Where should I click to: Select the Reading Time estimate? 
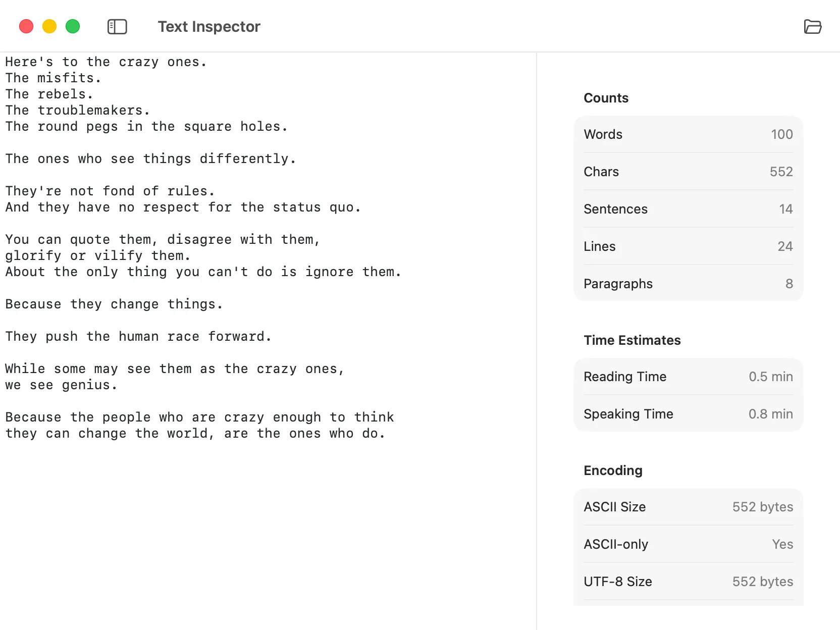tap(688, 377)
